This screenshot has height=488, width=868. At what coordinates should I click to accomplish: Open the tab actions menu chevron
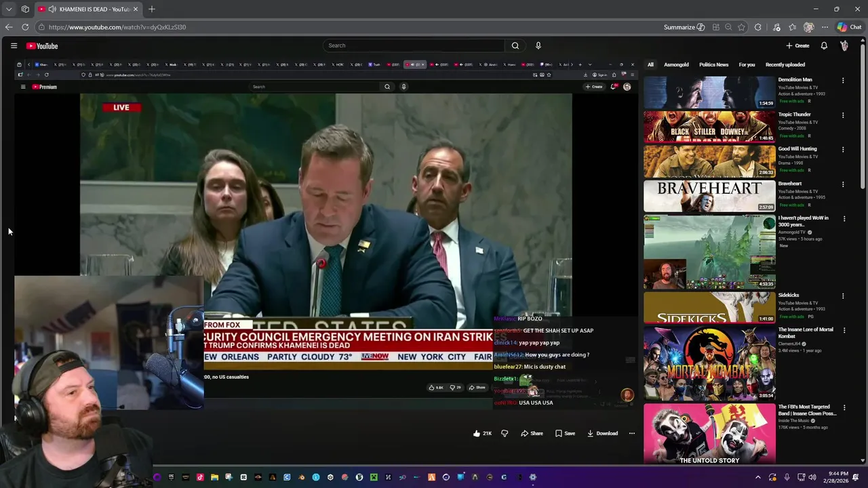pos(8,9)
